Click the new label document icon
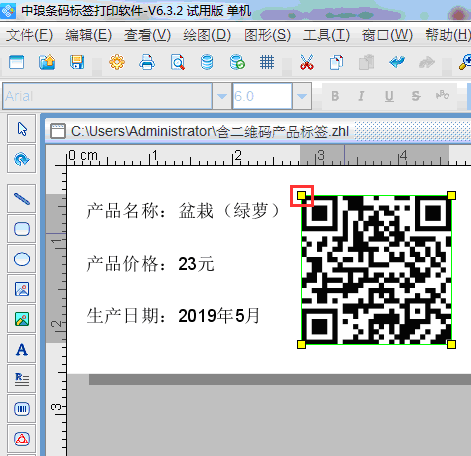Viewport: 471px width, 456px height. 17,62
